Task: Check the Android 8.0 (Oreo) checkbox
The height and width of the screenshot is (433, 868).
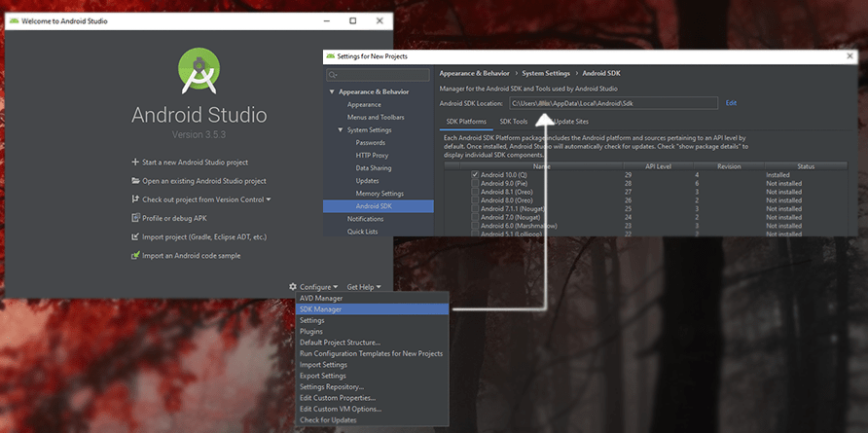Action: (x=475, y=199)
